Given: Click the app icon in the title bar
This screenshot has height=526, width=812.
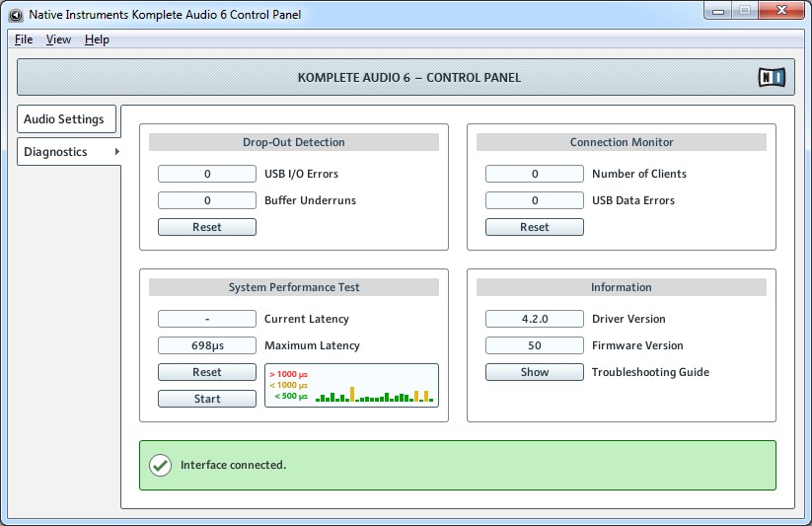Looking at the screenshot, I should 16,15.
